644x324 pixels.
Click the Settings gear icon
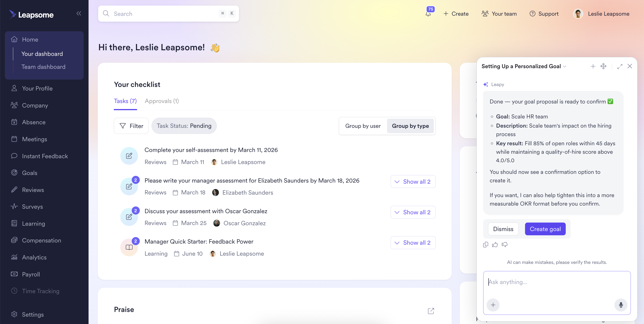[14, 314]
